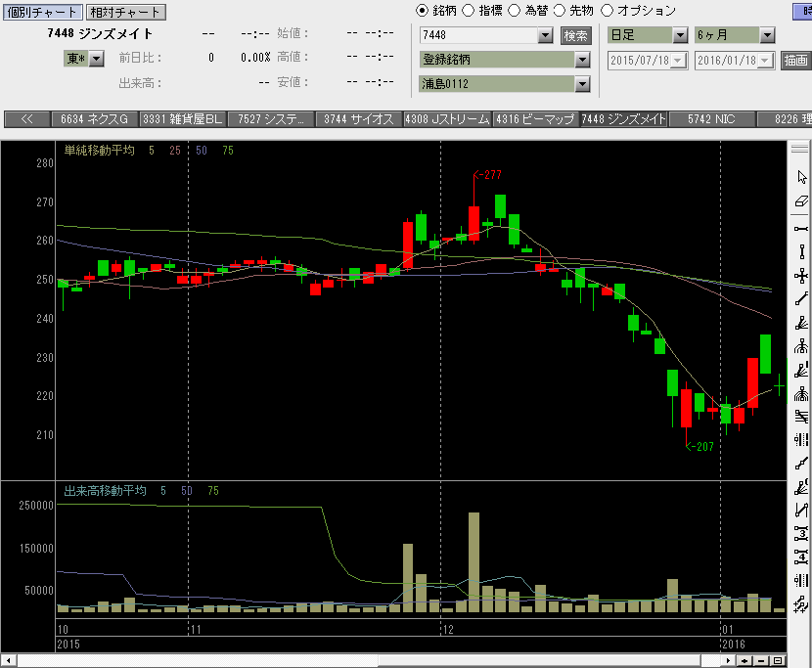The image size is (812, 668).
Task: Select the オプション radio button
Action: click(607, 11)
